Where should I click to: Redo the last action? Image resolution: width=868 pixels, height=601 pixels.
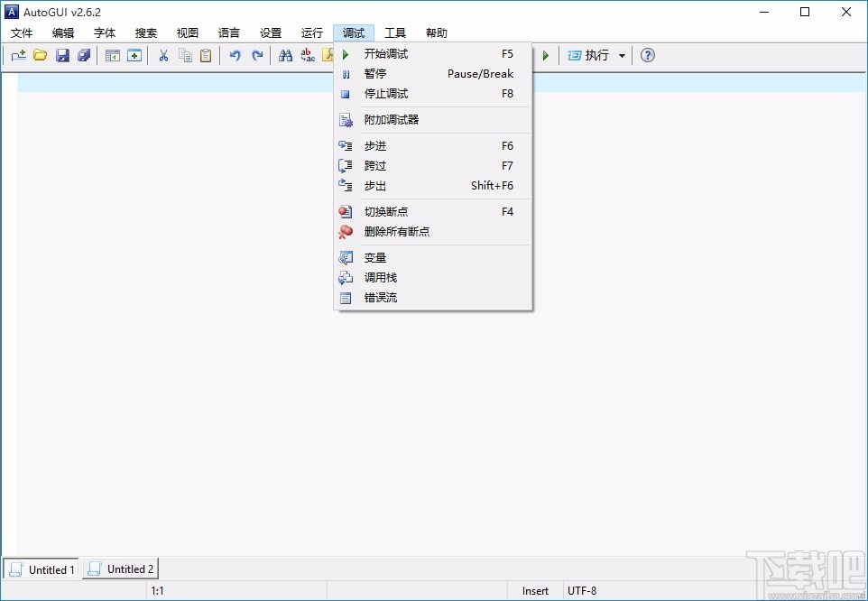[x=257, y=55]
